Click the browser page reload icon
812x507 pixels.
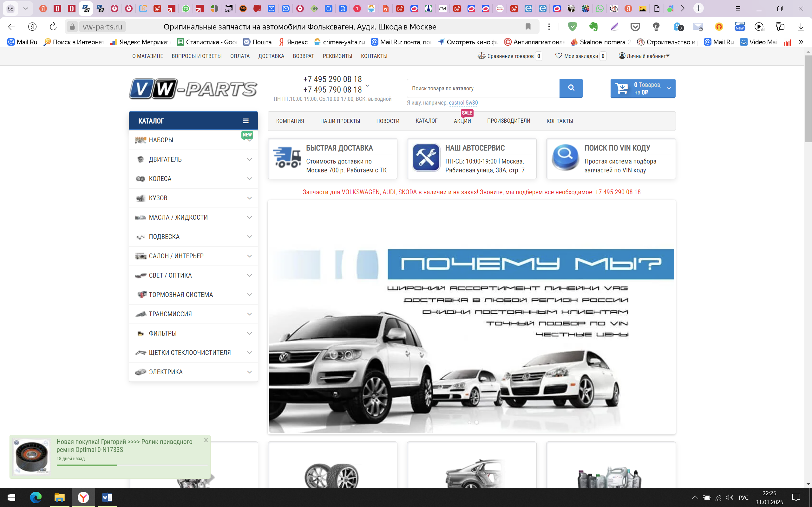click(53, 27)
